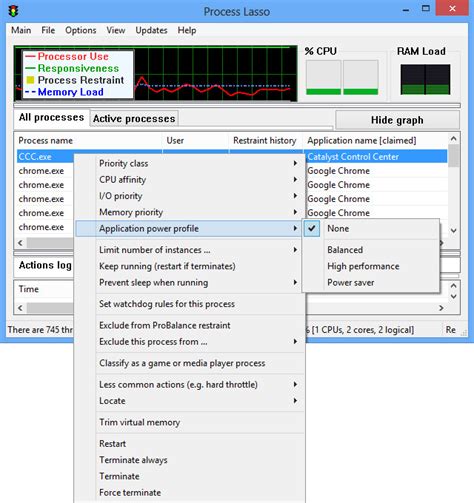
Task: Click Catalyst Control Center application name
Action: coord(353,157)
